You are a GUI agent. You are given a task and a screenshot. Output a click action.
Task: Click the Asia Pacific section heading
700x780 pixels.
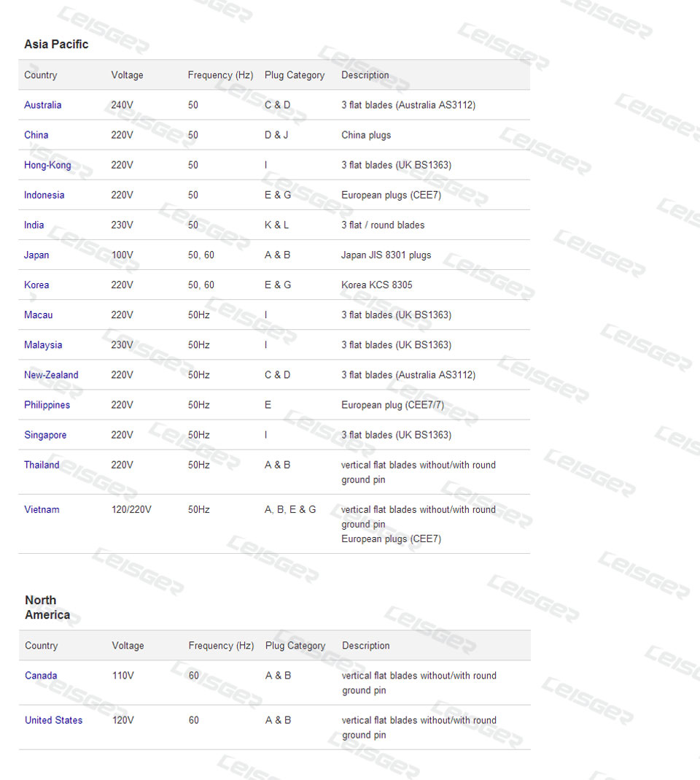(56, 45)
